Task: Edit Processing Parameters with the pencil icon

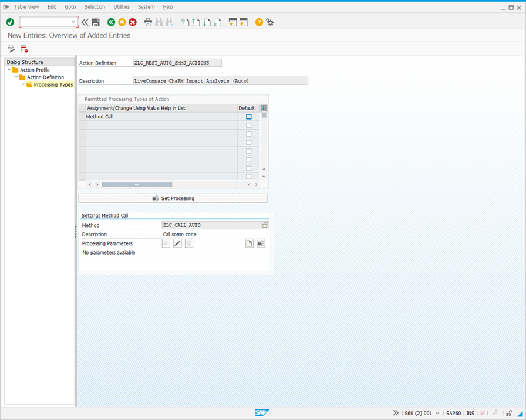Action: click(x=177, y=243)
